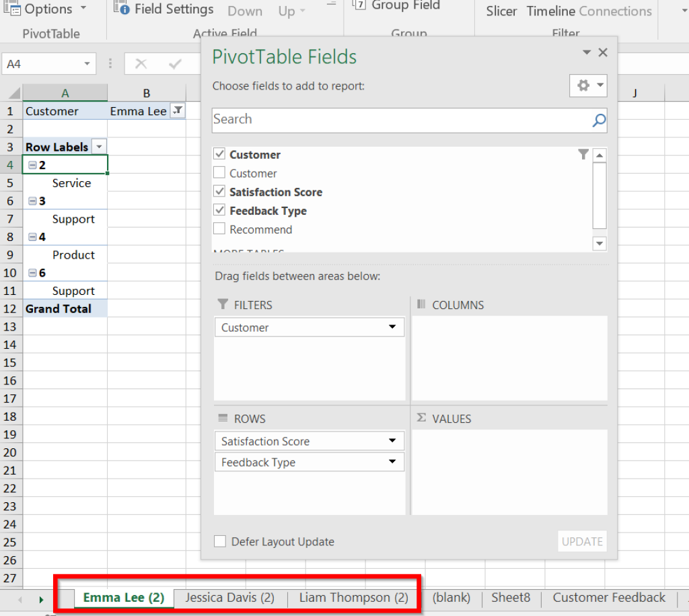Open the Customer dropdown in FILTERS area

click(393, 327)
